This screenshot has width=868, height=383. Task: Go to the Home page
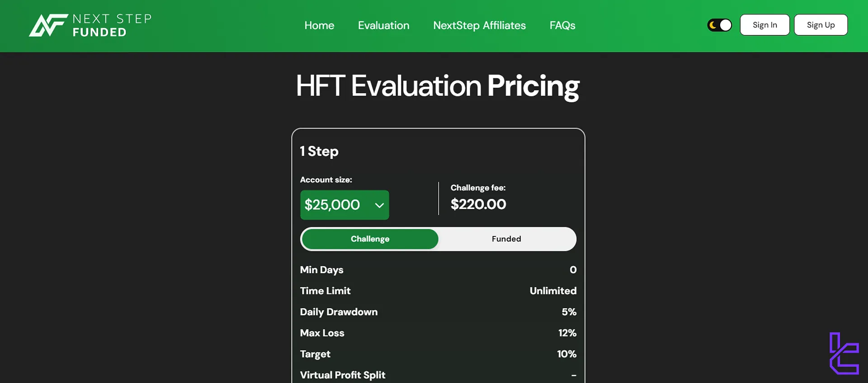(x=319, y=25)
